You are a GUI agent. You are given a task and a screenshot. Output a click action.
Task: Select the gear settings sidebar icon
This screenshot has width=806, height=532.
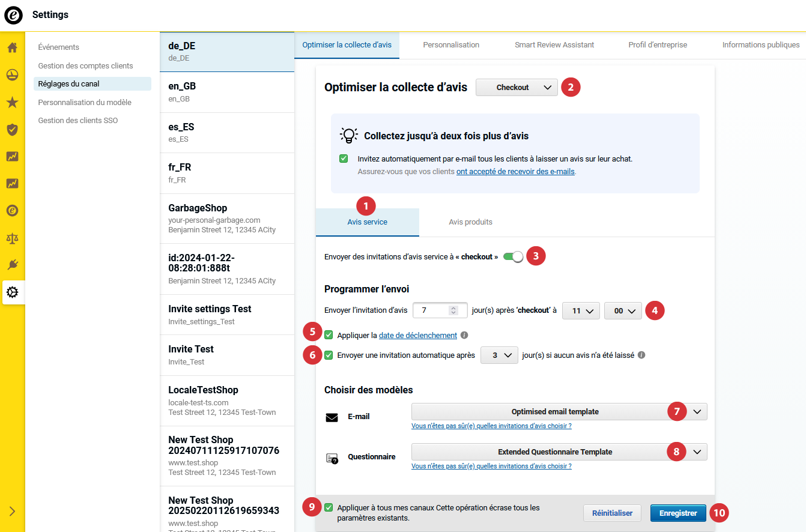pyautogui.click(x=12, y=292)
